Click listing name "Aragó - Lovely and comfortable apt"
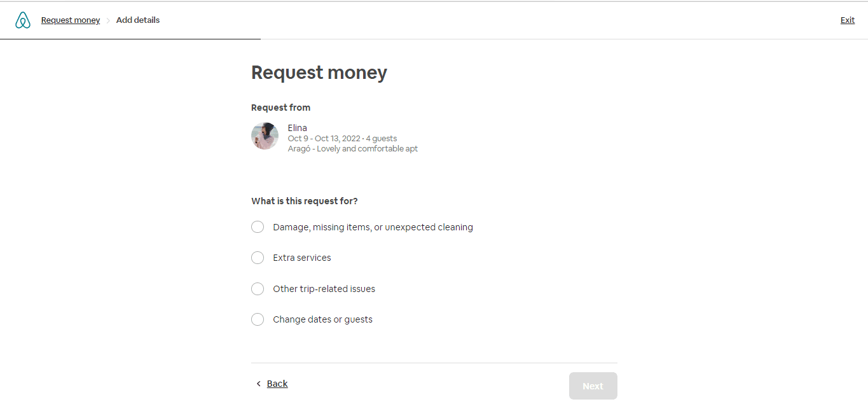The width and height of the screenshot is (868, 418). tap(353, 148)
